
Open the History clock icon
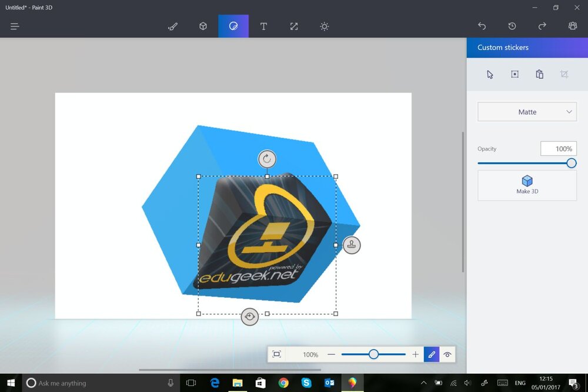coord(512,26)
